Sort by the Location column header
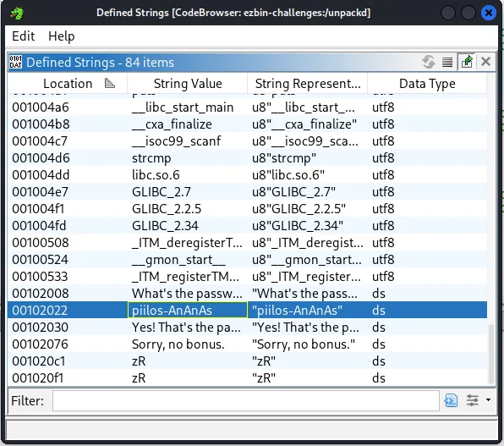Image resolution: width=504 pixels, height=446 pixels. click(68, 84)
